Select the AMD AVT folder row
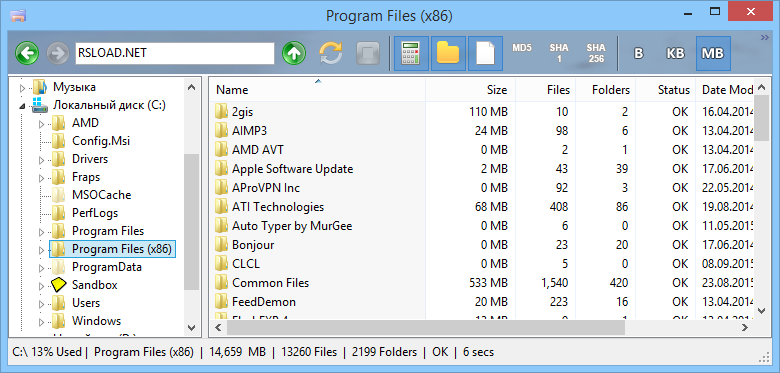Screen dimensions: 780x373 click(482, 150)
